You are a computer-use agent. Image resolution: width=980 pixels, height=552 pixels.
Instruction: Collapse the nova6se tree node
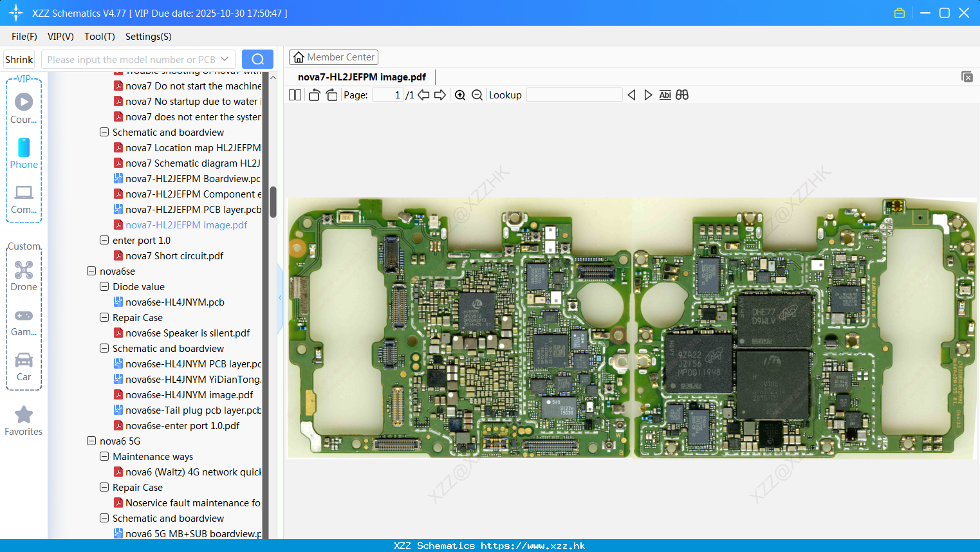(x=91, y=271)
